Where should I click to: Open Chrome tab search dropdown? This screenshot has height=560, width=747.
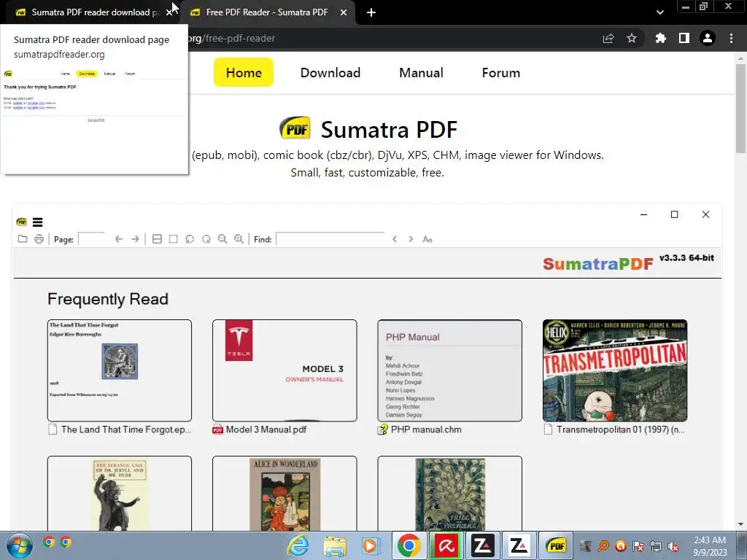pos(659,12)
